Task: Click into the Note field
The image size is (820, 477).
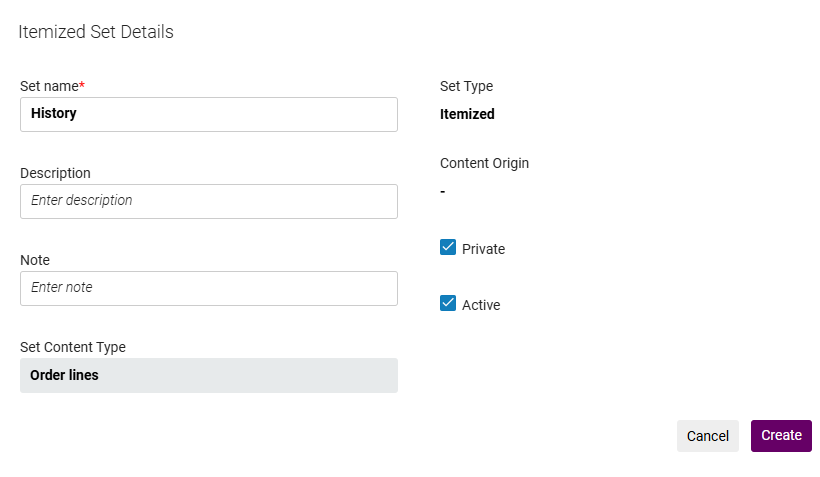Action: [208, 288]
